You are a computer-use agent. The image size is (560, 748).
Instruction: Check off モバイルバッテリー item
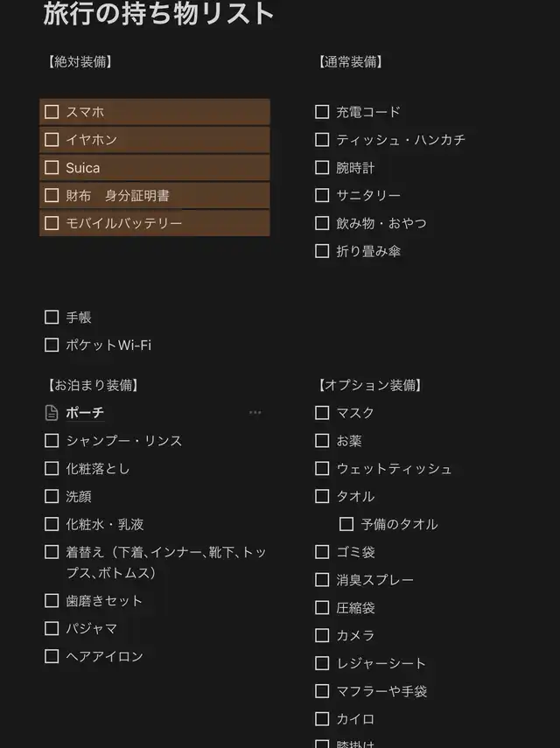[x=52, y=223]
